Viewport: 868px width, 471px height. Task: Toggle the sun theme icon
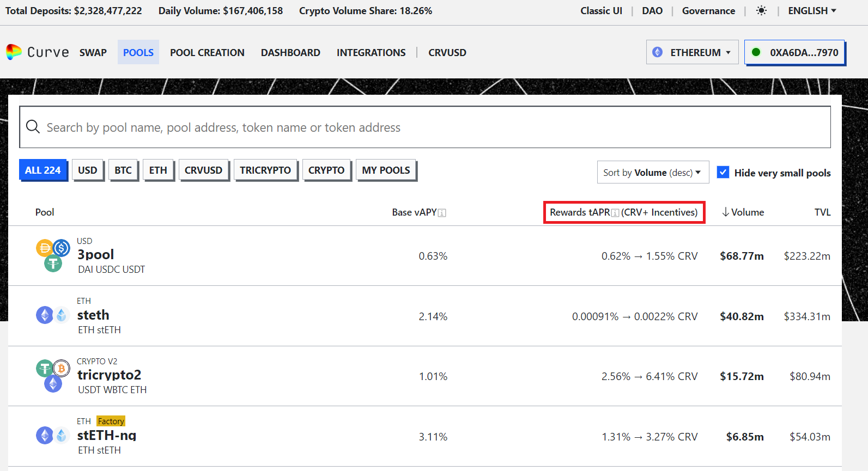(x=761, y=11)
